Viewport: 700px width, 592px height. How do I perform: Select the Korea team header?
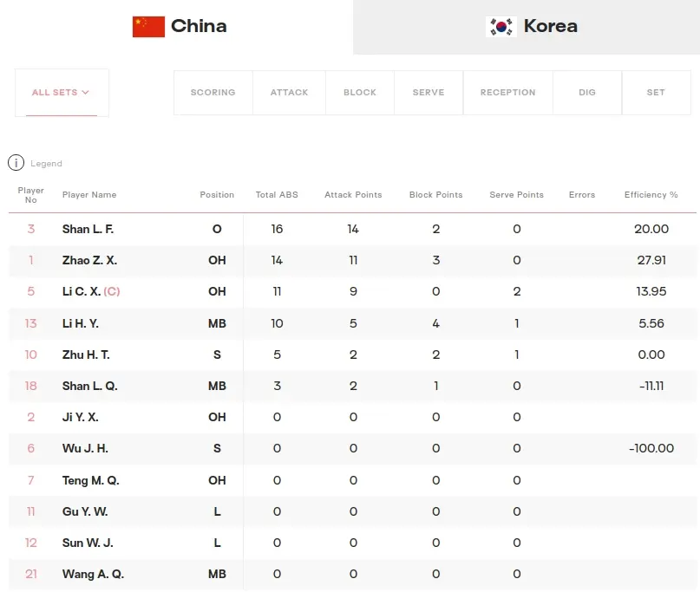(527, 27)
